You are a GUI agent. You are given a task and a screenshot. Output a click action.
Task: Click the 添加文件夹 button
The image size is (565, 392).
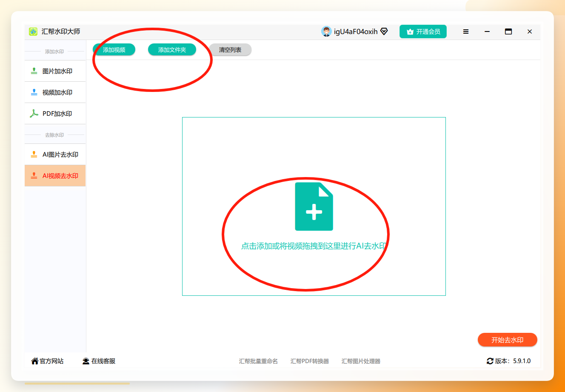pyautogui.click(x=172, y=50)
